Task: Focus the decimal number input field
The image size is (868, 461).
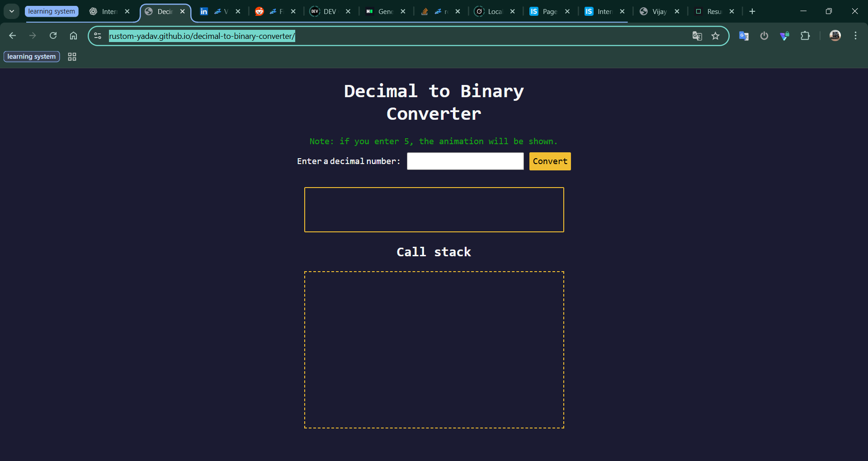Action: (x=465, y=161)
